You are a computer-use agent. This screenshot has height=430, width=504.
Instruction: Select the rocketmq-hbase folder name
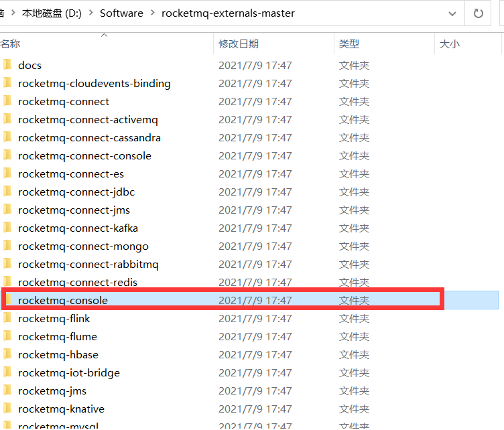[x=58, y=355]
